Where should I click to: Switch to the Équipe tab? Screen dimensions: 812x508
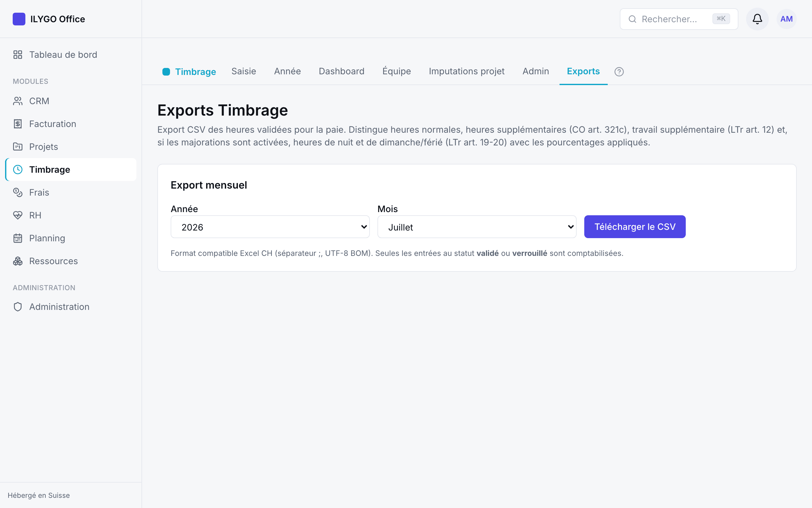coord(396,71)
